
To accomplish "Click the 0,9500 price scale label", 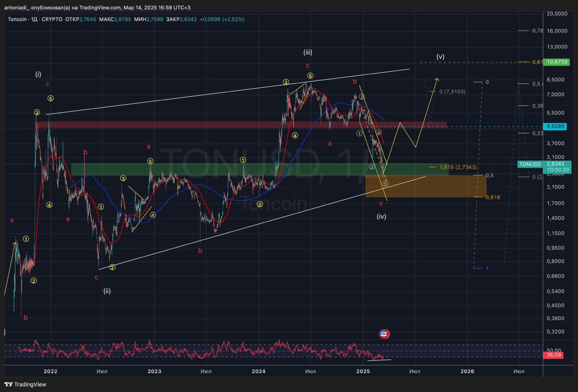I will click(555, 248).
